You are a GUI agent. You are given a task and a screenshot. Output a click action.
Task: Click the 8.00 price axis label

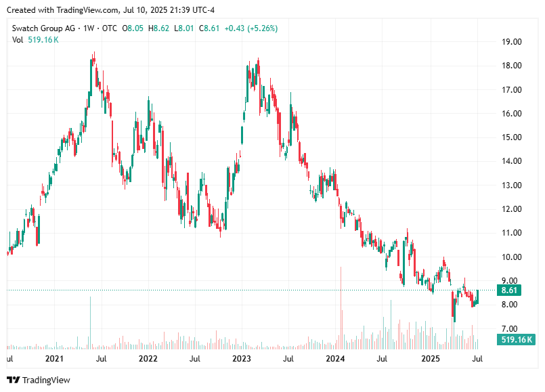pyautogui.click(x=510, y=305)
